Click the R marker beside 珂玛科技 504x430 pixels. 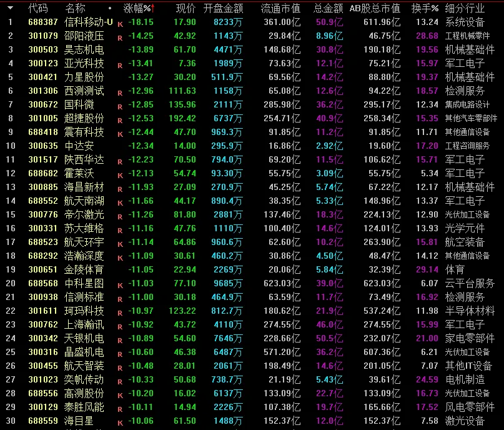[x=120, y=313]
